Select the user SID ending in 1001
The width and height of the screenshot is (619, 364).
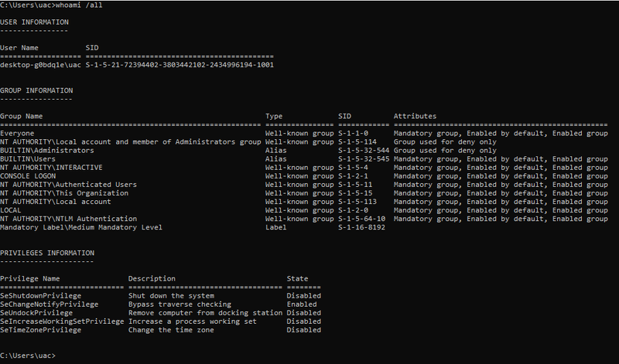(x=180, y=65)
